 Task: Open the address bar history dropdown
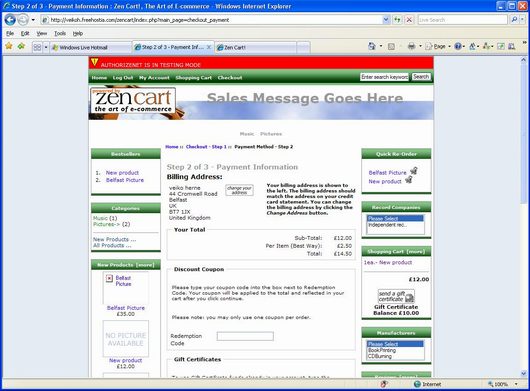(x=386, y=20)
